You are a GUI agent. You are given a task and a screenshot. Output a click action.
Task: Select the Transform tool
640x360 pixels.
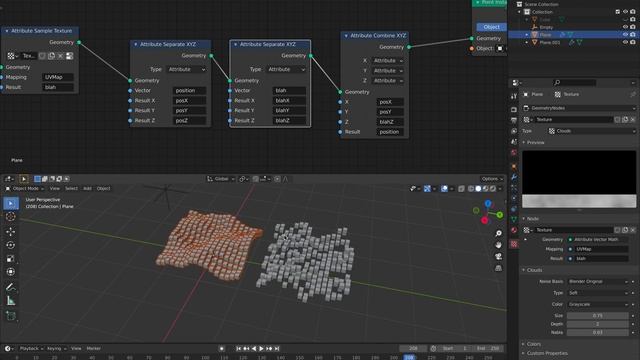coord(11,272)
